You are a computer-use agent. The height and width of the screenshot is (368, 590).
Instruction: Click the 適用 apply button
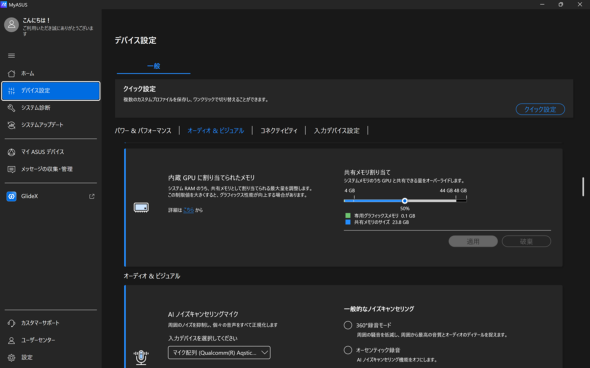coord(473,242)
